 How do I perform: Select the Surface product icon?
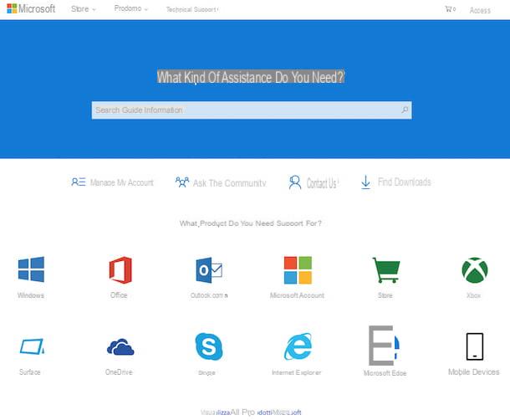click(x=32, y=346)
